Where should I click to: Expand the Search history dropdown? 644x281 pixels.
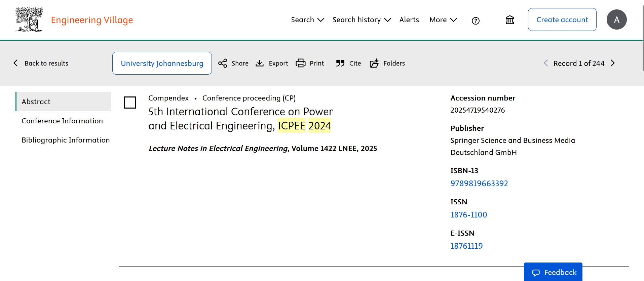click(x=362, y=20)
